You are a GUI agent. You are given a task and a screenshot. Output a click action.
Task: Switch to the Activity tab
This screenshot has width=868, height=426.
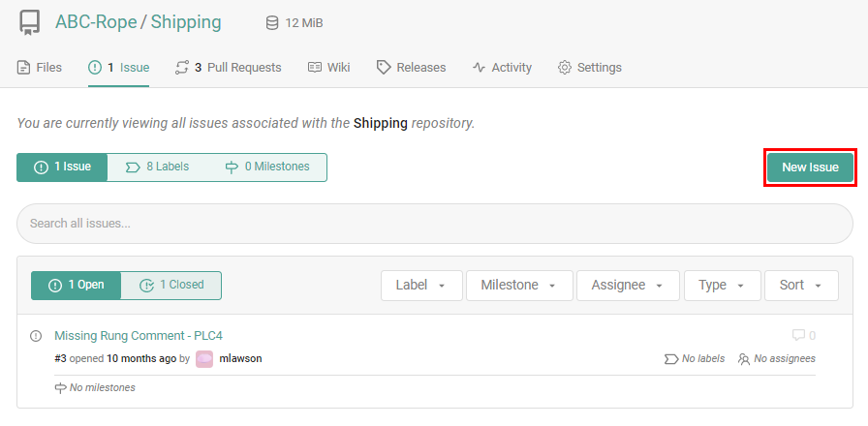502,68
